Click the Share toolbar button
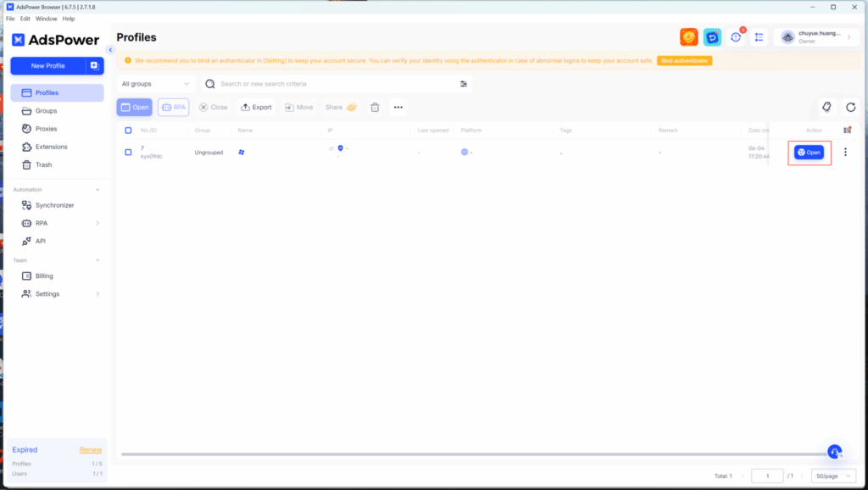The image size is (868, 490). [341, 108]
